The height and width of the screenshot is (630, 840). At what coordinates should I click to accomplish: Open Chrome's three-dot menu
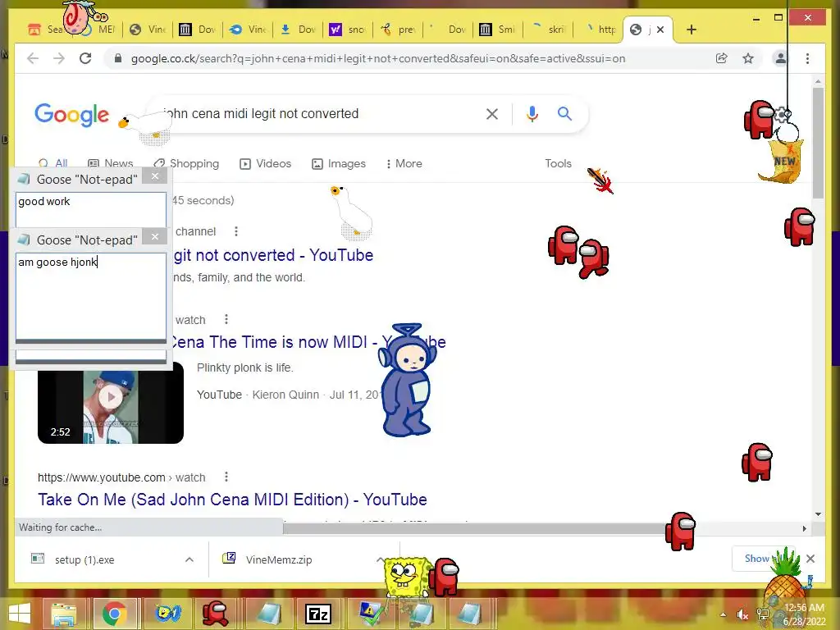tap(807, 58)
